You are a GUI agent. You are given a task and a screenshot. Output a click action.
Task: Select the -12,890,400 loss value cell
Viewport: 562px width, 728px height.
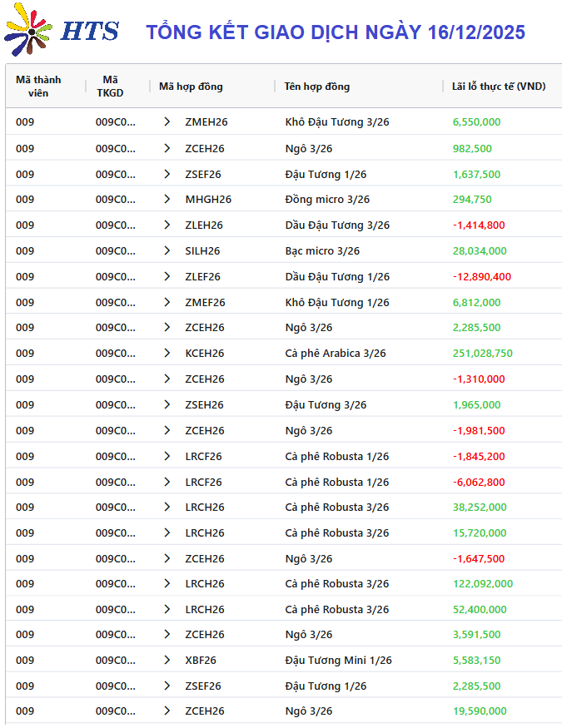[482, 277]
